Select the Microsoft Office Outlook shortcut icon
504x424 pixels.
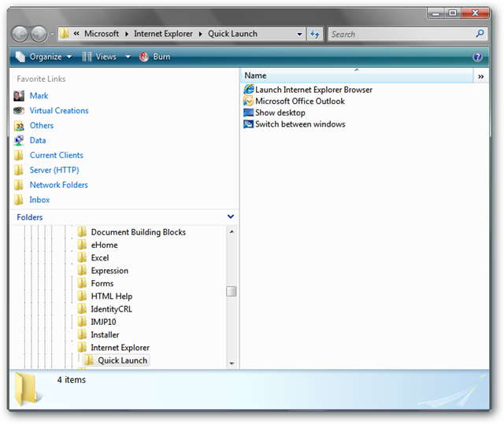coord(249,101)
